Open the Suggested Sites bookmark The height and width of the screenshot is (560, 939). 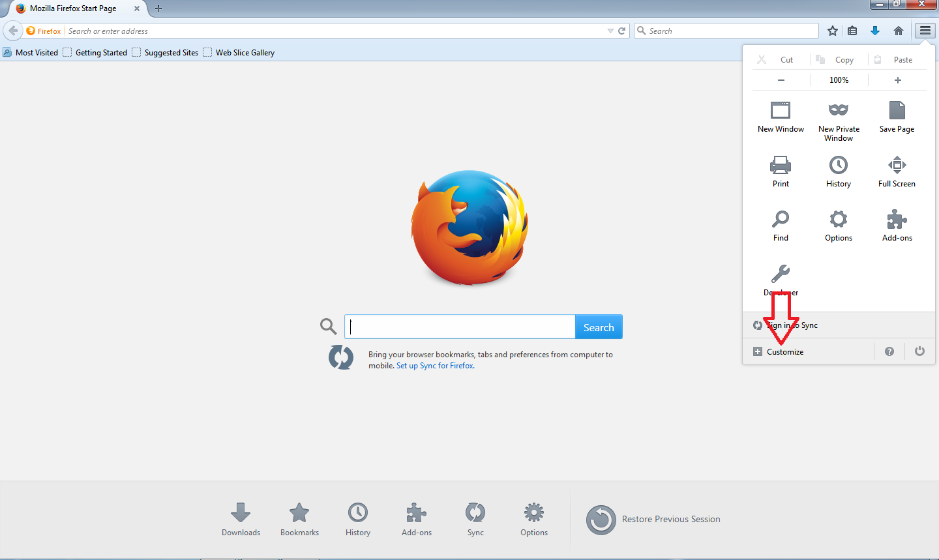tap(165, 52)
